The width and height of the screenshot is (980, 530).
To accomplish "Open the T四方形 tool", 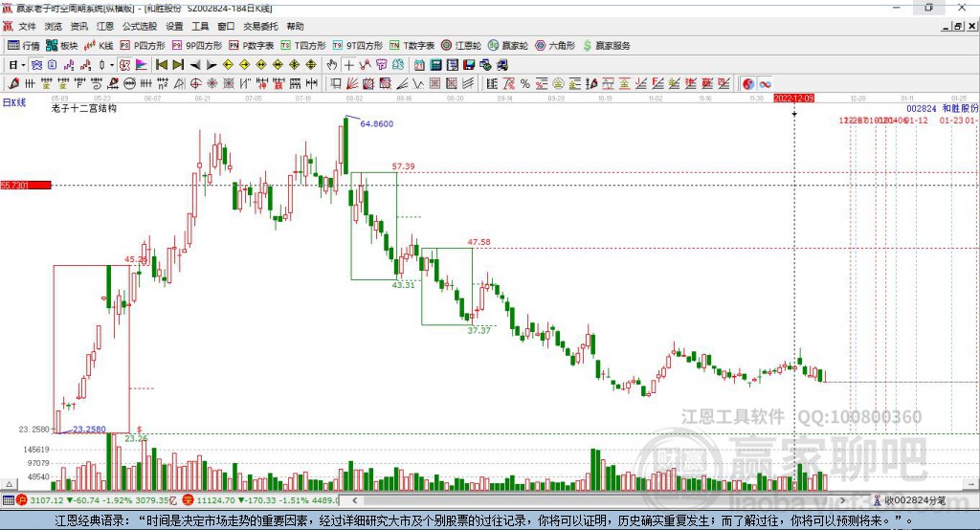I will tap(303, 46).
